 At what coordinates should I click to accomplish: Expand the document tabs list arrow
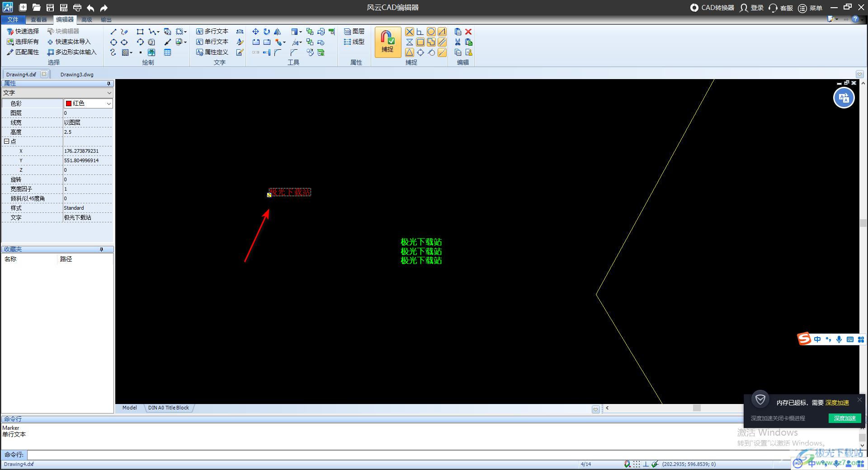(x=859, y=74)
